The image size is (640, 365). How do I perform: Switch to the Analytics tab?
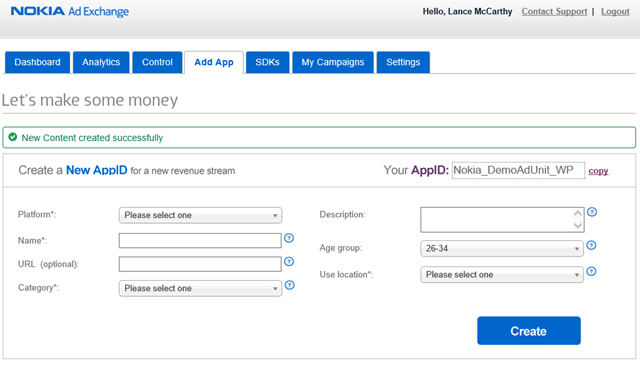[101, 62]
